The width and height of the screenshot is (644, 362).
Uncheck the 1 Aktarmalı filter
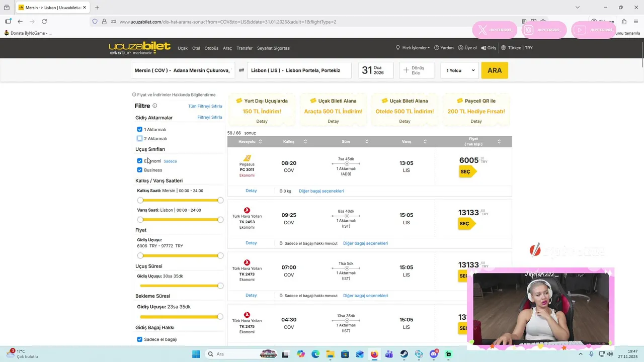click(140, 129)
